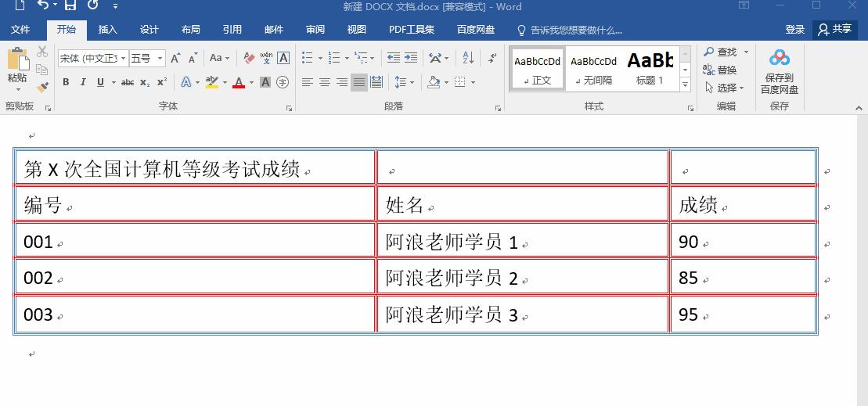Click the 替换 replace button
The width and height of the screenshot is (868, 406).
point(720,70)
